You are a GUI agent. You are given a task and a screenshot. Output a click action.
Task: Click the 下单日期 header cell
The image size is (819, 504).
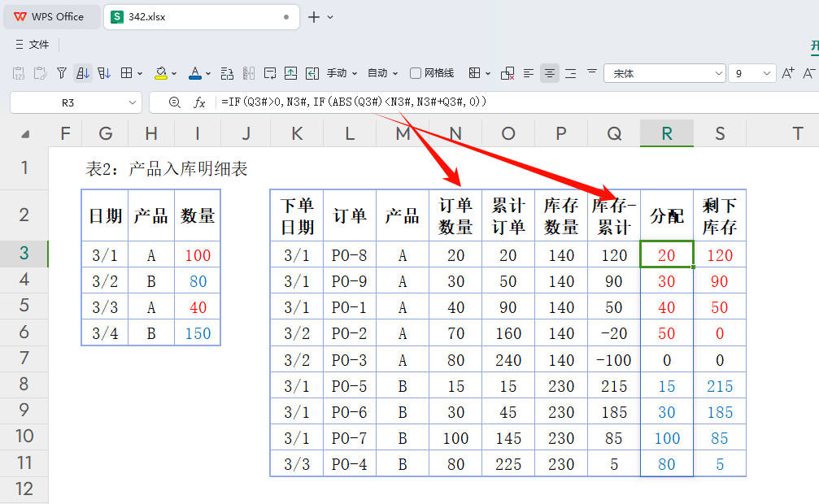coord(297,215)
